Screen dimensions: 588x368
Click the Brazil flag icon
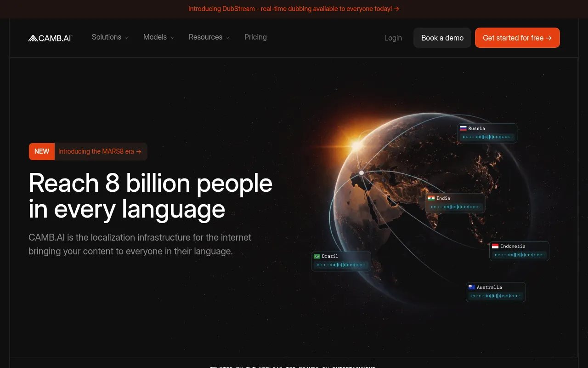(317, 256)
